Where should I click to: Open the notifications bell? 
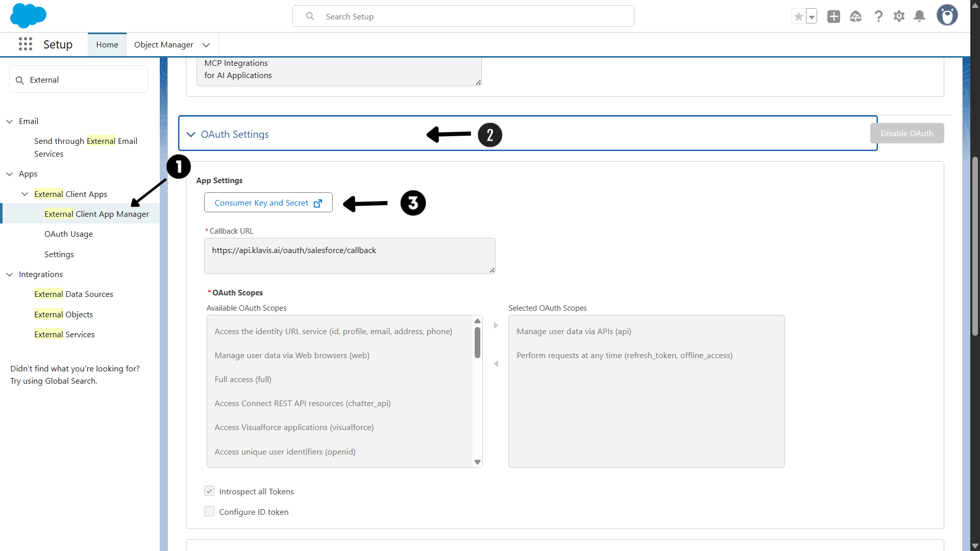point(919,16)
